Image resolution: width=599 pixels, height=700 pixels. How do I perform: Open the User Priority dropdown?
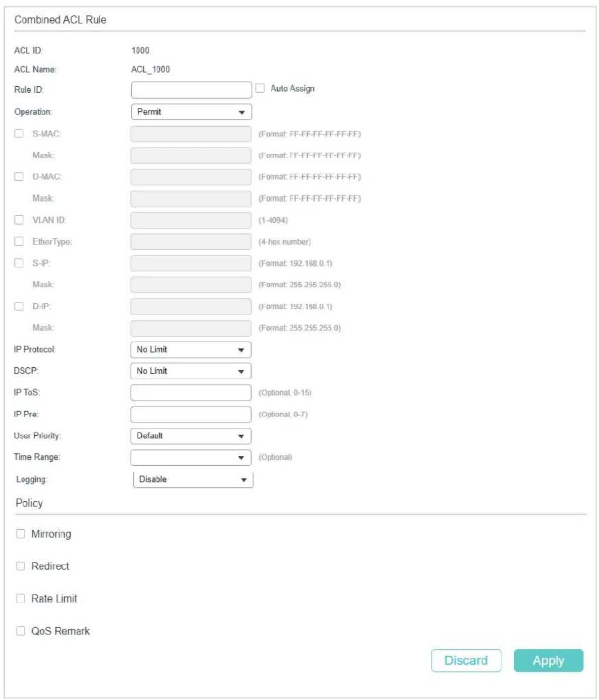[x=191, y=436]
